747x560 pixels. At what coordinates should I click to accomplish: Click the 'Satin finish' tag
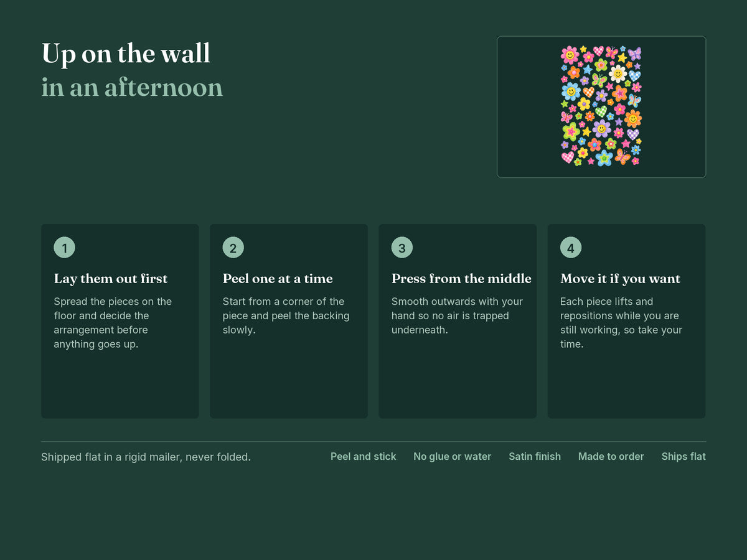(535, 457)
